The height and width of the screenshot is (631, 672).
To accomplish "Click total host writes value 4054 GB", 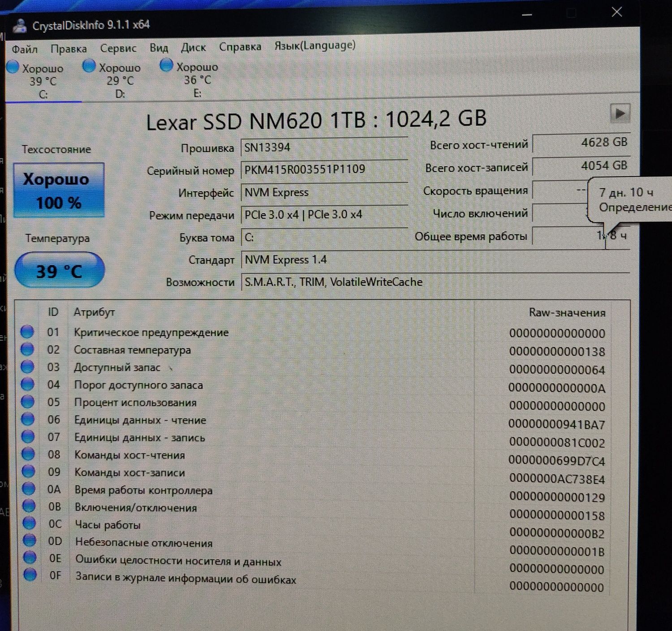I will tap(581, 166).
